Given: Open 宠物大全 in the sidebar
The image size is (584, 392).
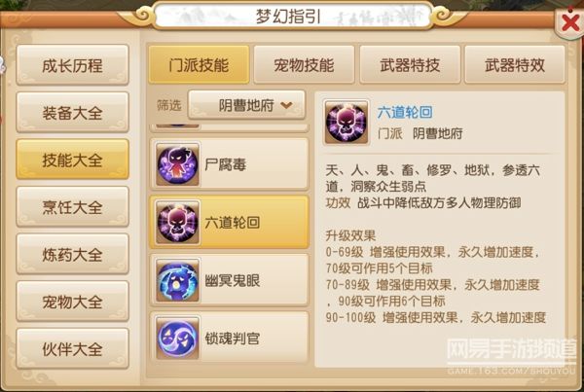Looking at the screenshot, I should pos(73,302).
